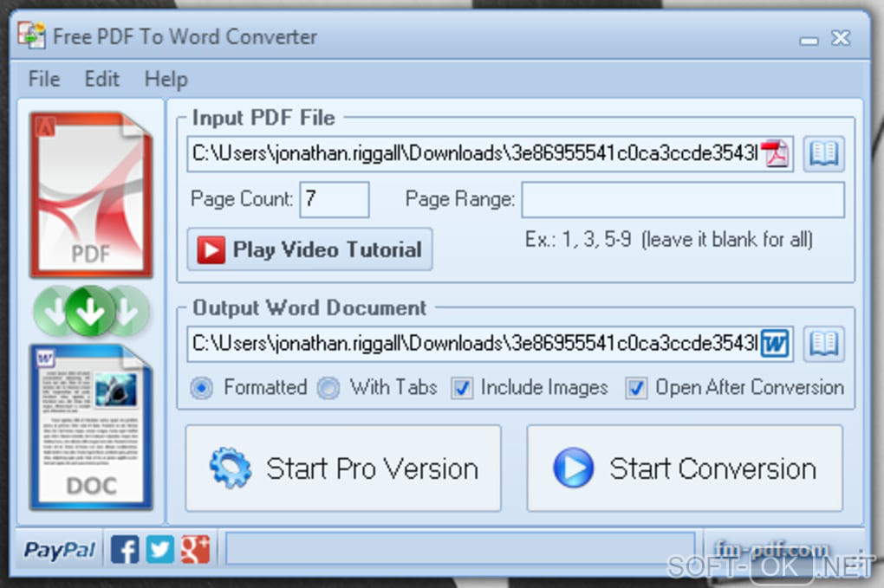Open the Facebook share icon
This screenshot has height=588, width=884.
click(x=125, y=549)
